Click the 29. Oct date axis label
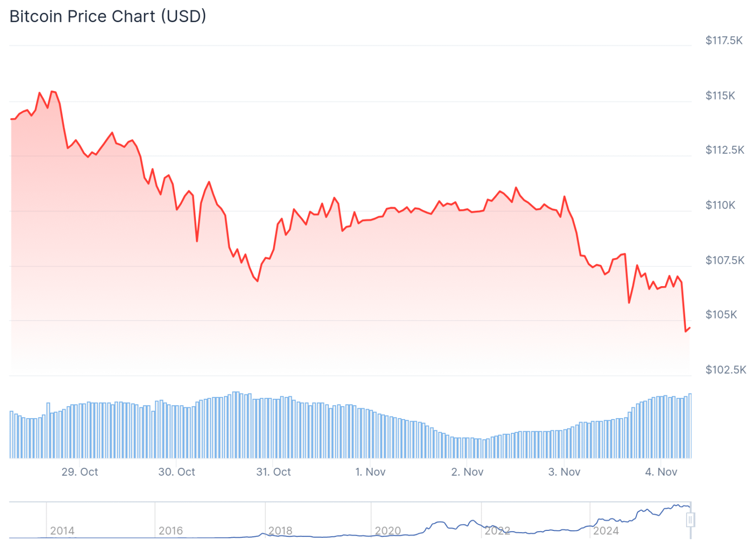756x552 pixels. tap(80, 472)
